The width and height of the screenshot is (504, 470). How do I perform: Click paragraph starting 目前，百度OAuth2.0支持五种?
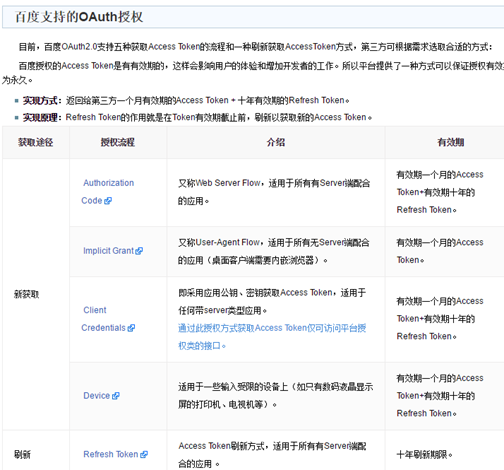coord(255,47)
